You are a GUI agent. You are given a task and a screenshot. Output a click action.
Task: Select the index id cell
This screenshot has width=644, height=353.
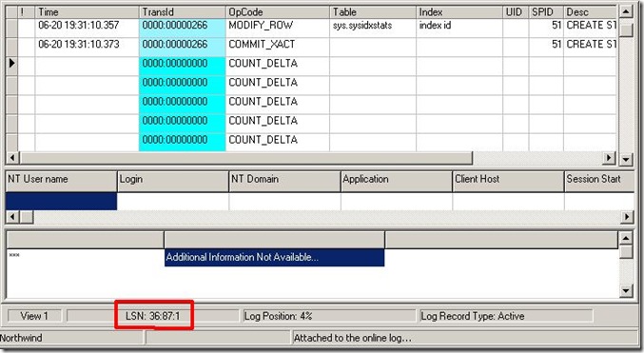(x=459, y=28)
